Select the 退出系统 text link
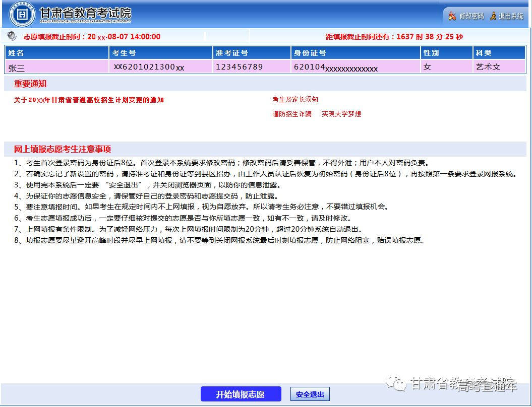This screenshot has width=532, height=407. pyautogui.click(x=511, y=16)
